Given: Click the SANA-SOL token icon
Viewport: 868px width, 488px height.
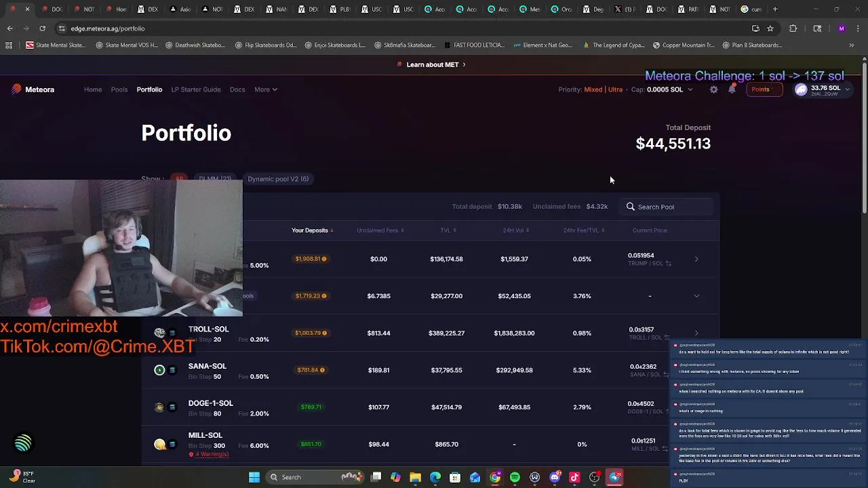Looking at the screenshot, I should (x=159, y=370).
